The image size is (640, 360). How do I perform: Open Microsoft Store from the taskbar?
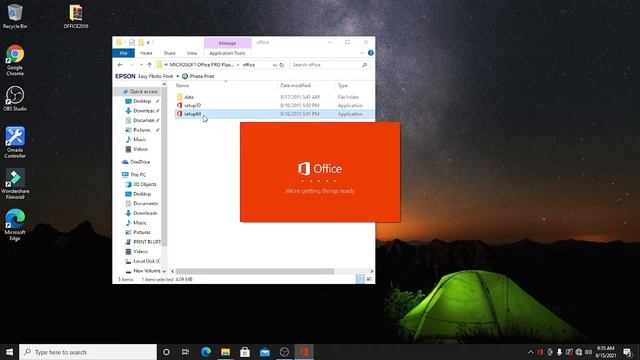(245, 352)
